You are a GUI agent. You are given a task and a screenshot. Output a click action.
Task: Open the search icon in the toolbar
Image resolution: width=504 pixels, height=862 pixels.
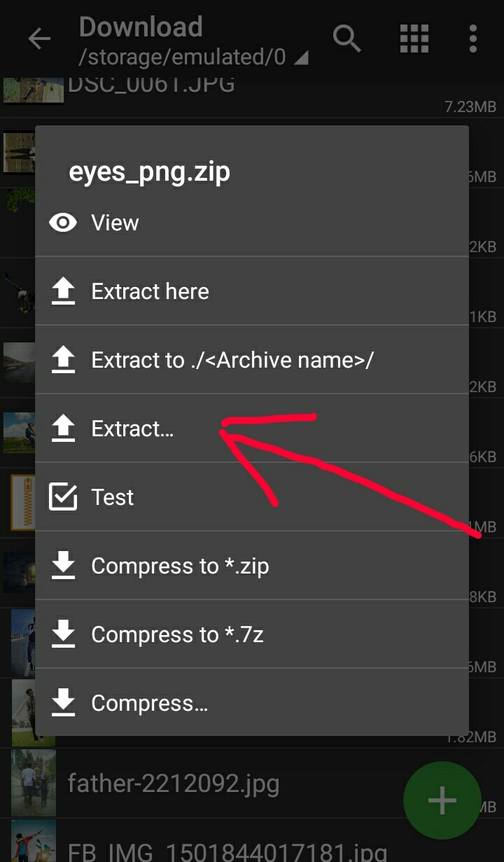347,39
